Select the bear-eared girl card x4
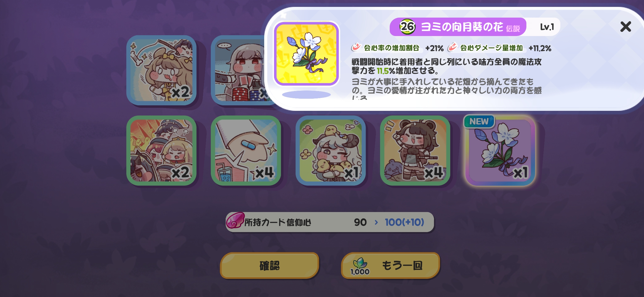 (x=415, y=150)
